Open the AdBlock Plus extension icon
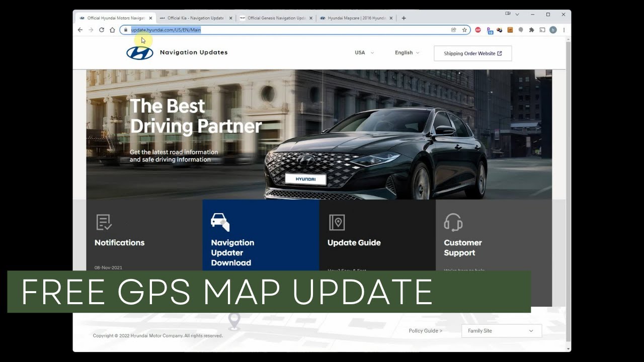This screenshot has height=362, width=644. (x=478, y=30)
